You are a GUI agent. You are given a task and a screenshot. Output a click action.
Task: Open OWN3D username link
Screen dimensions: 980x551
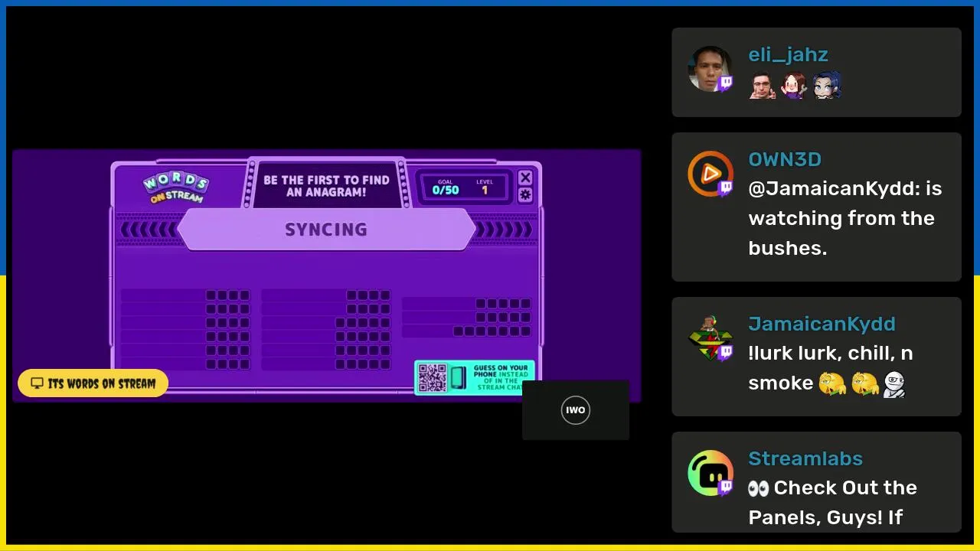tap(785, 159)
